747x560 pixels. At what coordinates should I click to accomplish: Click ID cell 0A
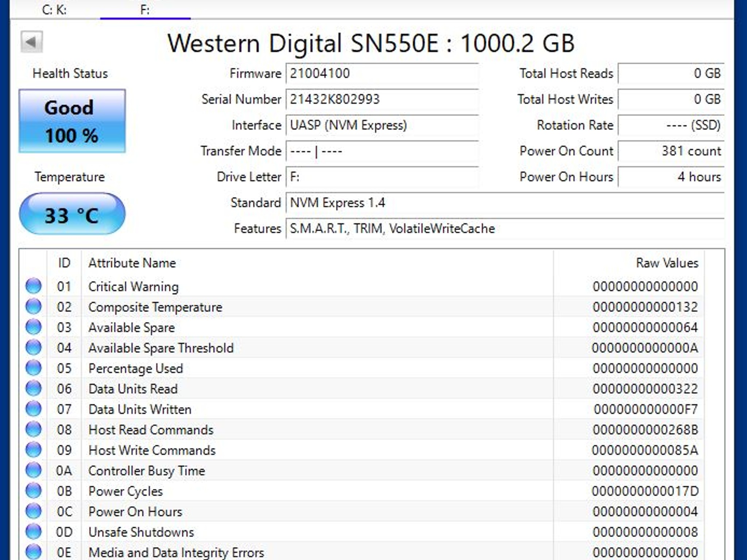pos(64,471)
